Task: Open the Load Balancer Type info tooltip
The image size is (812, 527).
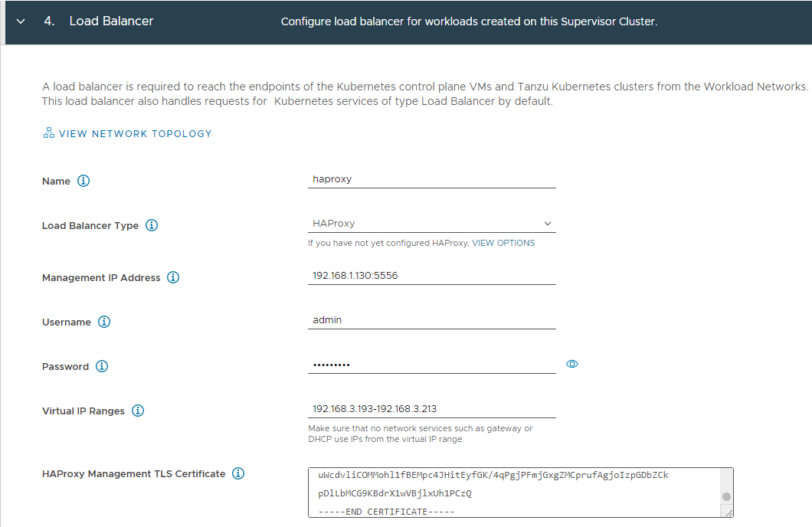Action: point(152,225)
